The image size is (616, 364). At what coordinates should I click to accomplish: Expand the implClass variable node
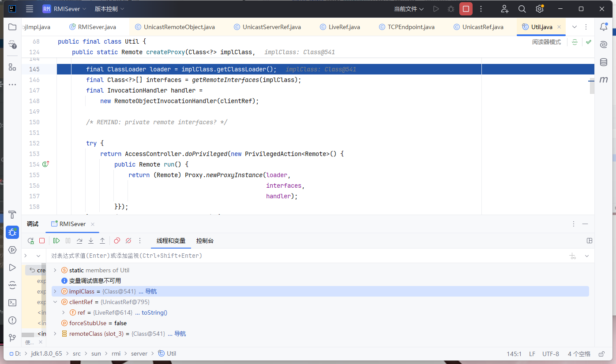coord(55,291)
